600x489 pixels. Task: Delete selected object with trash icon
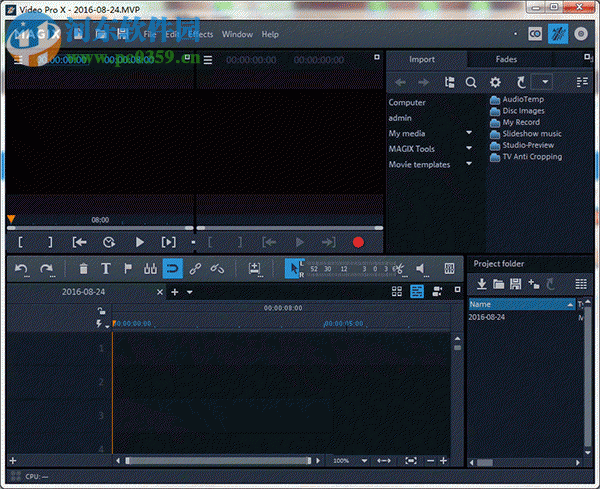83,269
